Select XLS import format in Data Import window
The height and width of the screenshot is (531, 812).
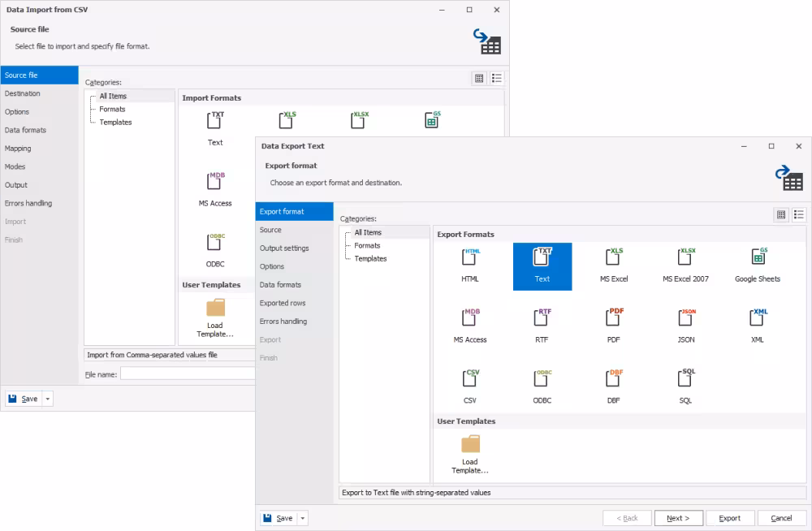pos(287,120)
